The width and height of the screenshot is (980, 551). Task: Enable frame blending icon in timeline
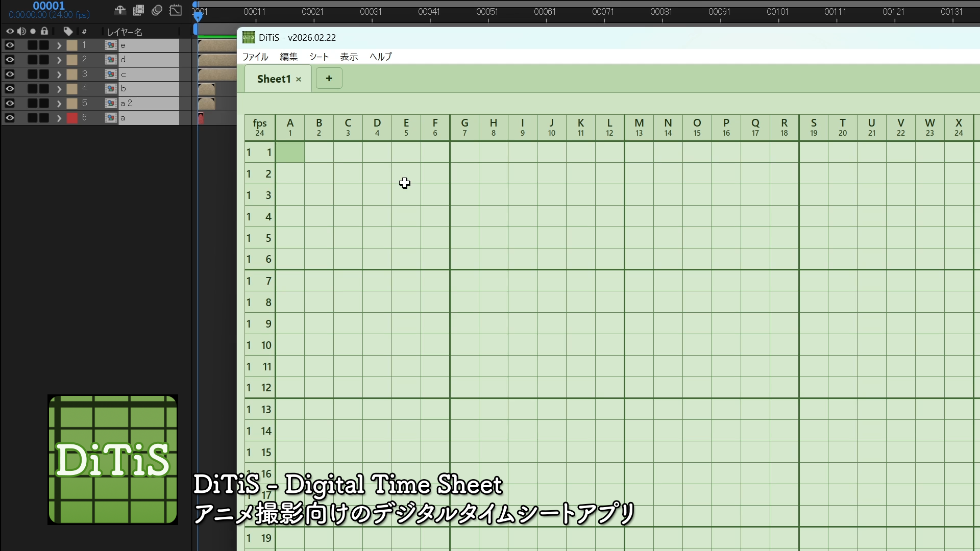click(138, 10)
